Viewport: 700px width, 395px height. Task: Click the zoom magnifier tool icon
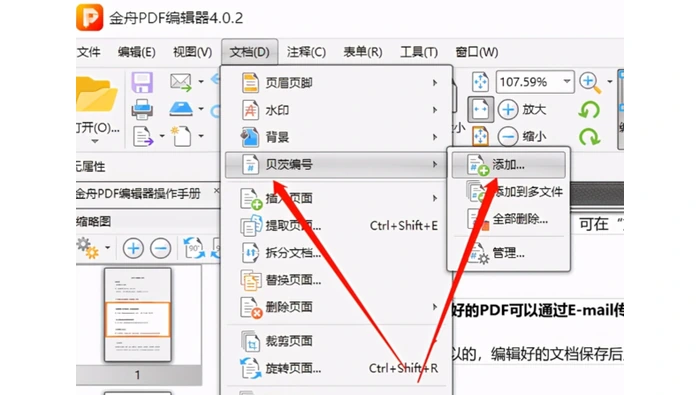coord(590,83)
